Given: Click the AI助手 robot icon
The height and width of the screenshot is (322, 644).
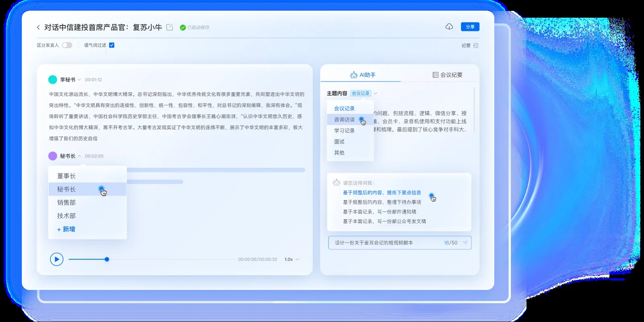Looking at the screenshot, I should 354,75.
